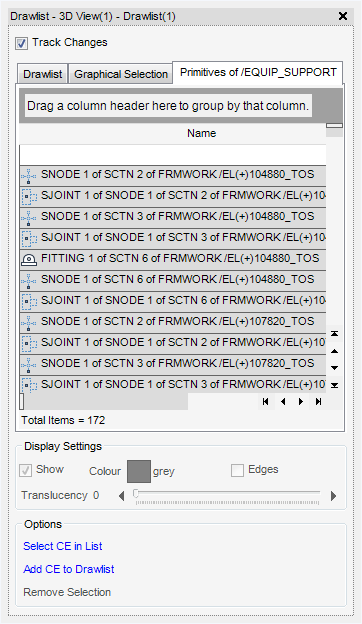362x624 pixels.
Task: Decrease translucency with the left arrow
Action: coord(122,496)
